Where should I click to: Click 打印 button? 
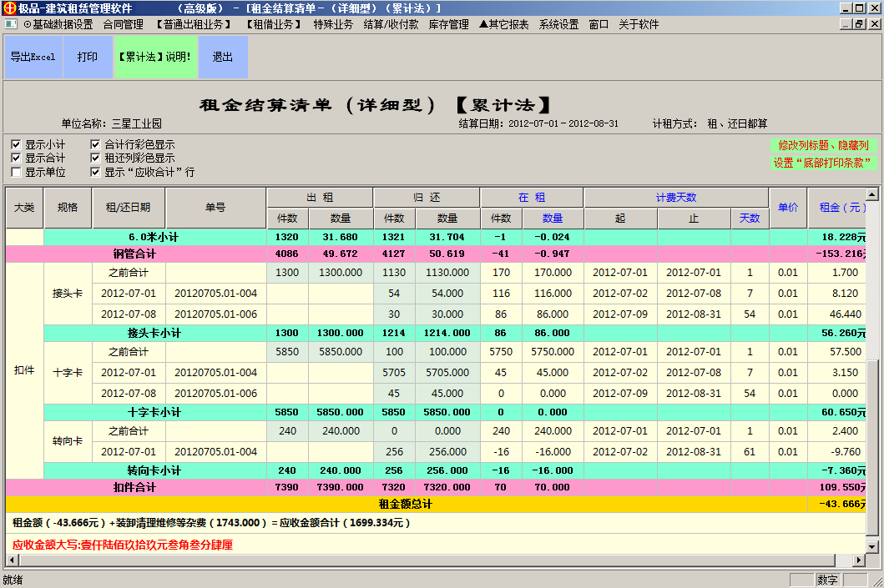[88, 57]
